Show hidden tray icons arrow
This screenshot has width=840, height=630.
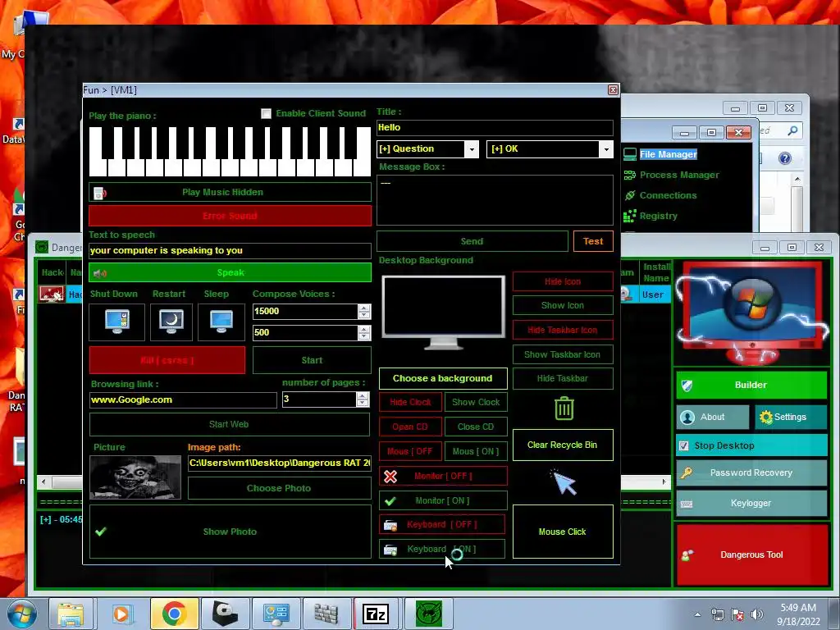[697, 615]
